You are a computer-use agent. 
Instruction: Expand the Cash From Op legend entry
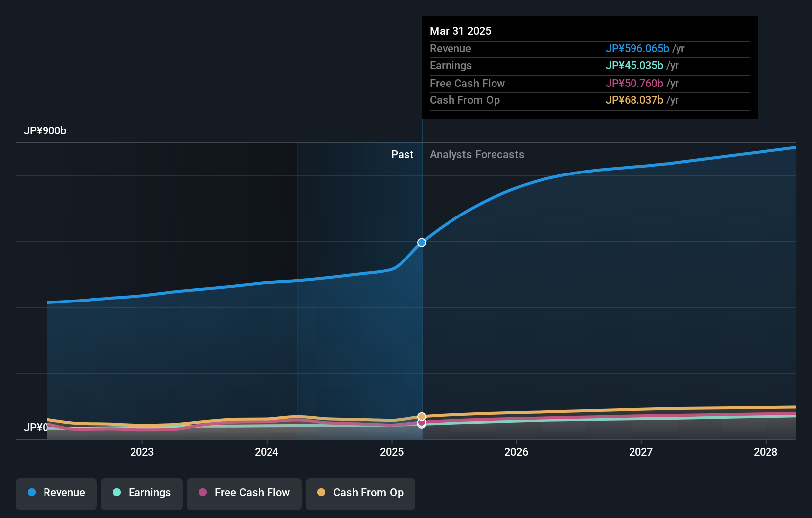coord(360,493)
